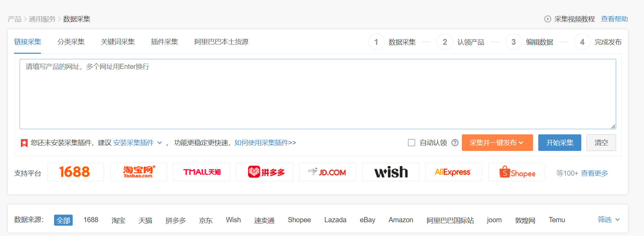Click the TMALL platform logo
This screenshot has width=644, height=236.
point(201,172)
